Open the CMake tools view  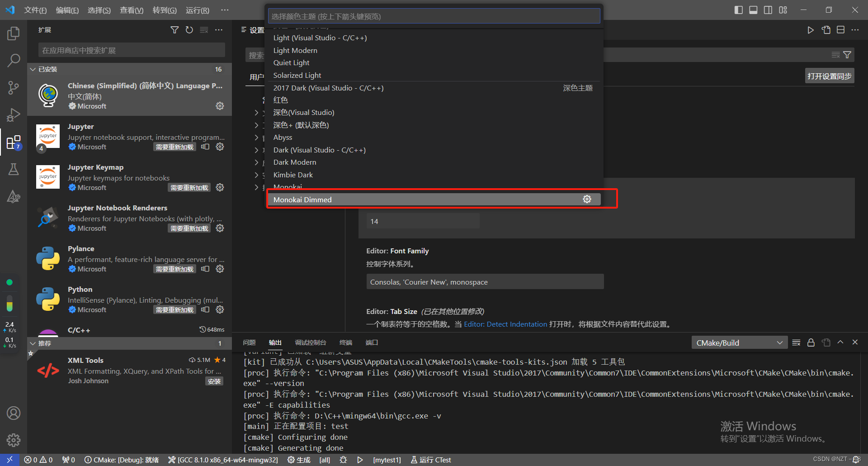(x=14, y=196)
